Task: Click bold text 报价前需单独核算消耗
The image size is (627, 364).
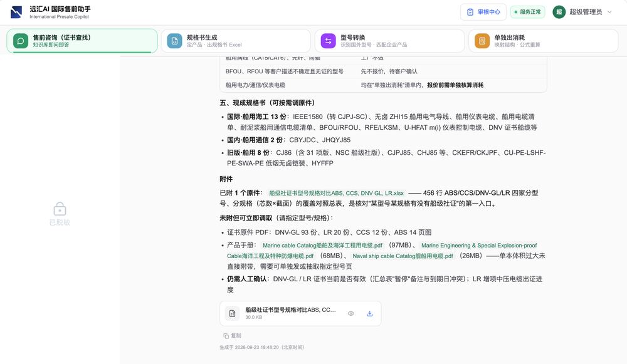Action: tap(455, 85)
